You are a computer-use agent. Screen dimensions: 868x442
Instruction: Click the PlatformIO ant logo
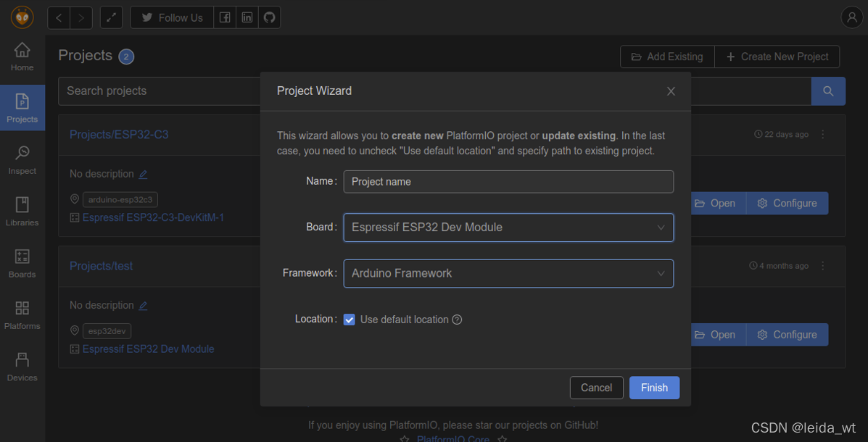tap(22, 17)
